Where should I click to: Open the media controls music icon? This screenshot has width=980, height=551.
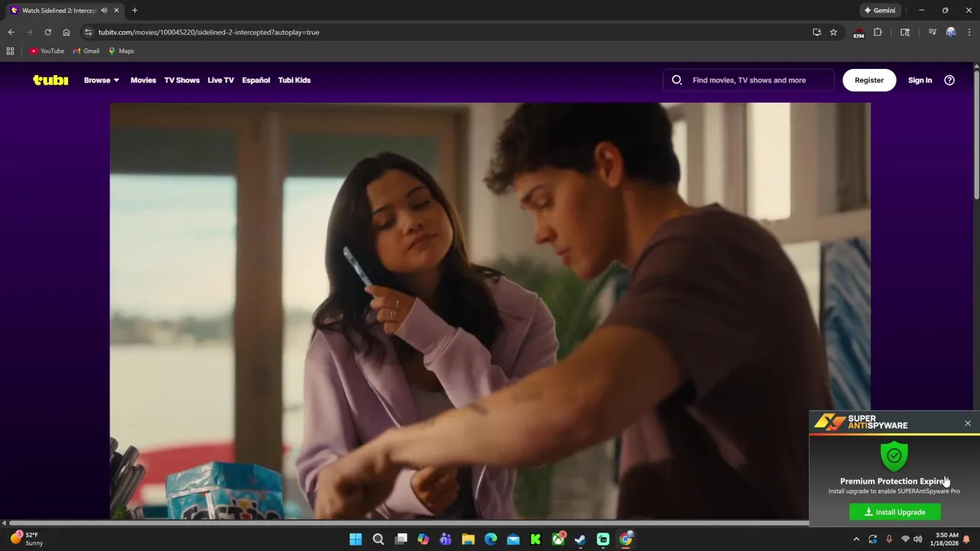click(x=932, y=32)
